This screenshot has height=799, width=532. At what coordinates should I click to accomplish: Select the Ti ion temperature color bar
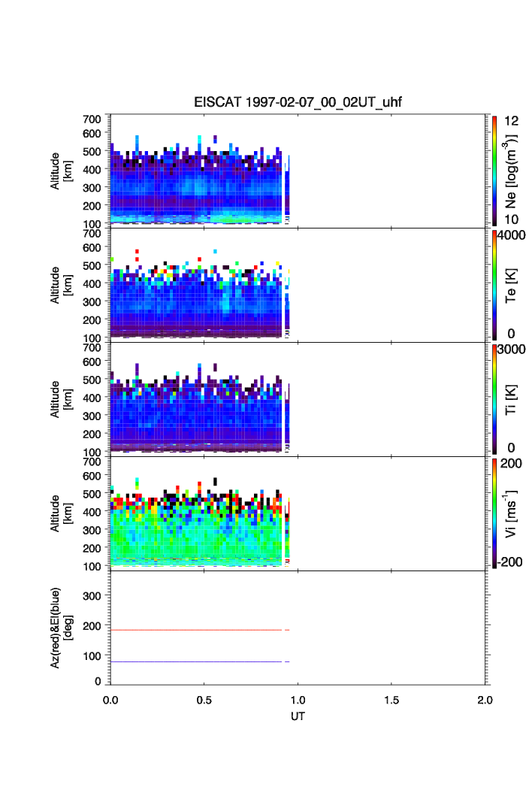pyautogui.click(x=494, y=399)
